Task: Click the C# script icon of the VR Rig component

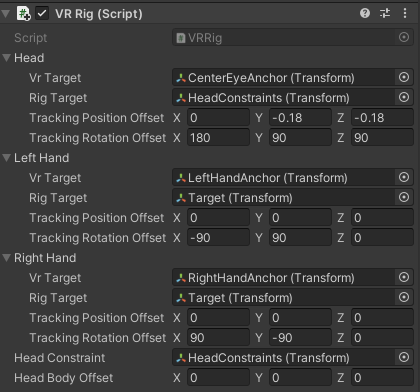Action: point(24,14)
